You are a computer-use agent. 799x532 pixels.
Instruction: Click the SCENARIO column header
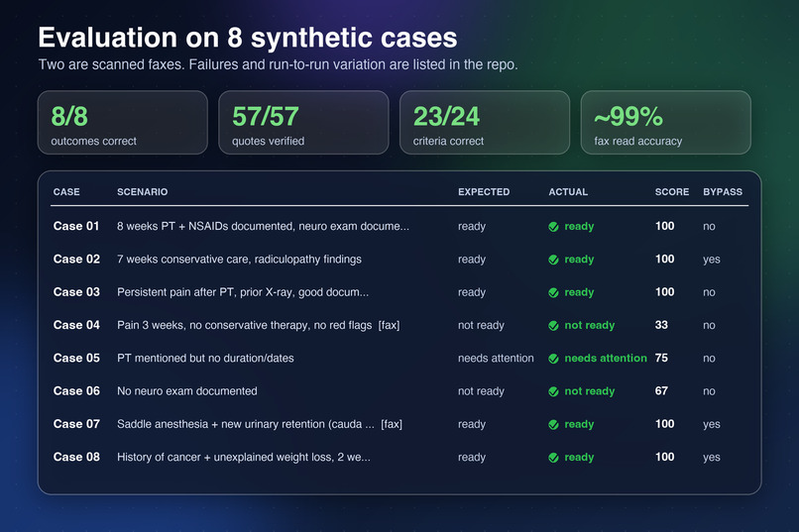tap(142, 192)
